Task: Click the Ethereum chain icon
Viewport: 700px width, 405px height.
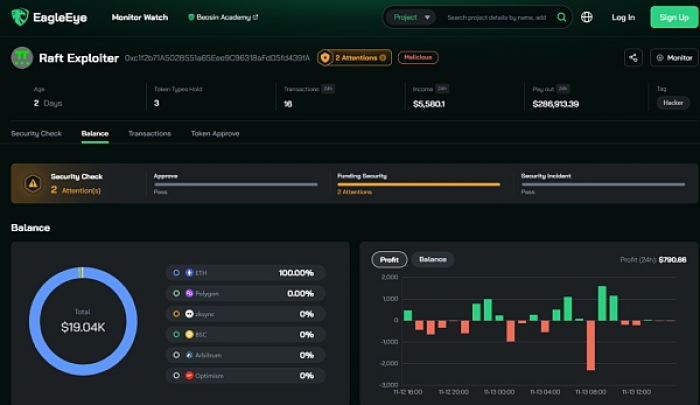Action: [189, 273]
